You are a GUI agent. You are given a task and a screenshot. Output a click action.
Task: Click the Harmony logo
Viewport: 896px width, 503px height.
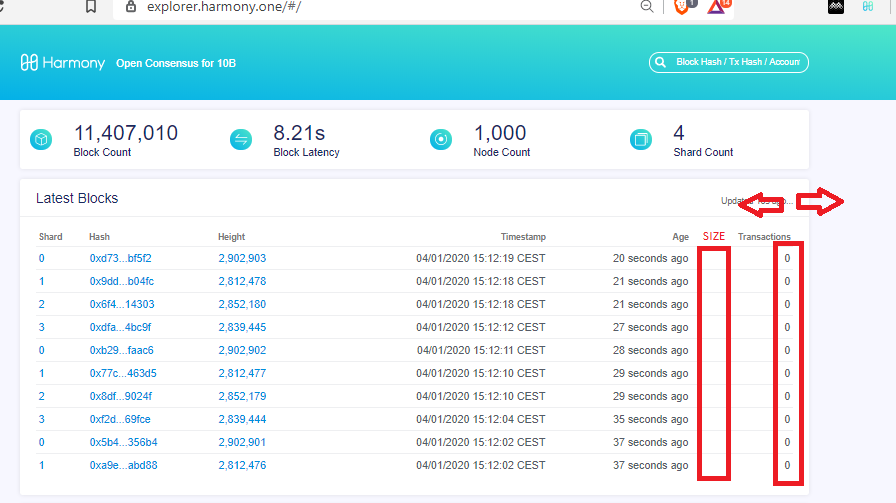[x=63, y=62]
